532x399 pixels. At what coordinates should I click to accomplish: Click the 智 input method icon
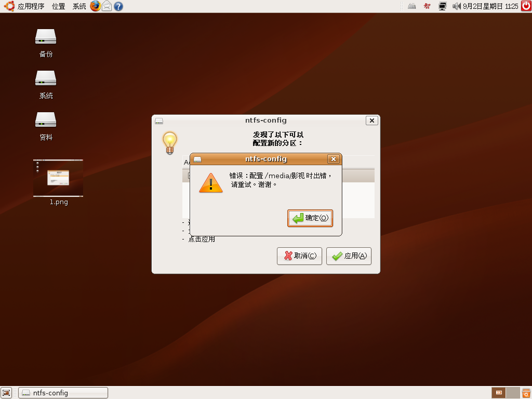coord(427,6)
